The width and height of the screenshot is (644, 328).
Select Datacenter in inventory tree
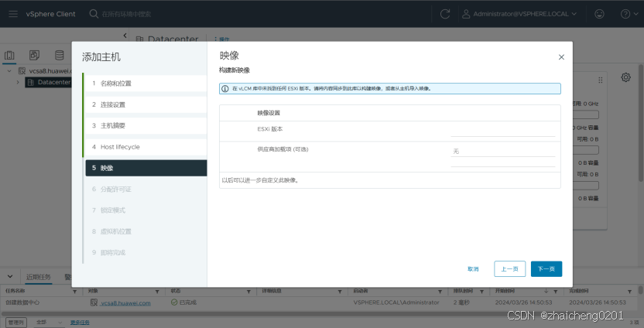pyautogui.click(x=54, y=82)
